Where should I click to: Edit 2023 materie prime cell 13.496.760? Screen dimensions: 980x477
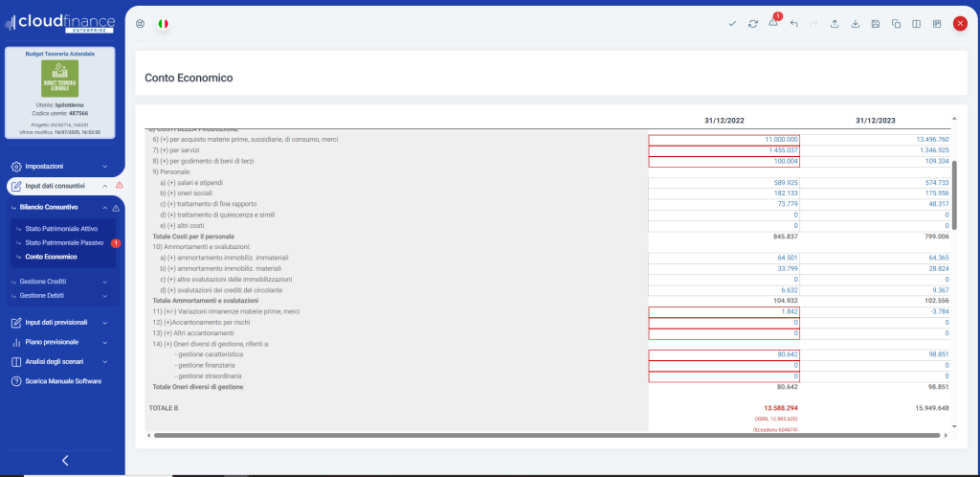click(x=875, y=140)
